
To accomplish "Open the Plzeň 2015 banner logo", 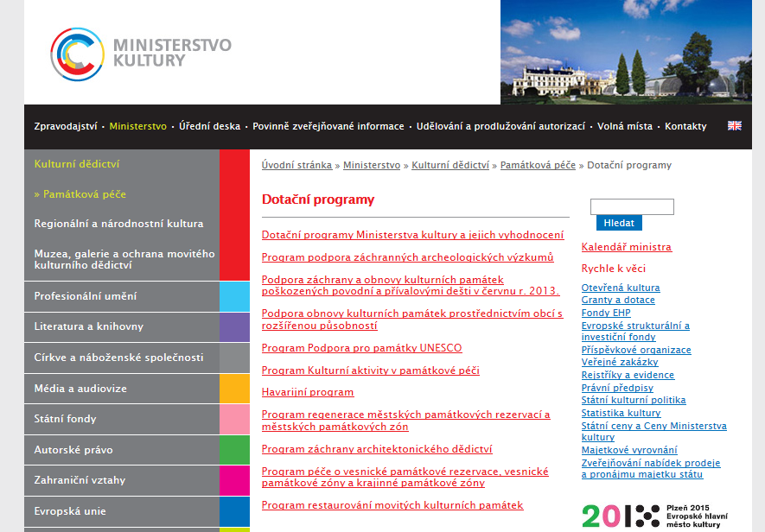I will 654,516.
